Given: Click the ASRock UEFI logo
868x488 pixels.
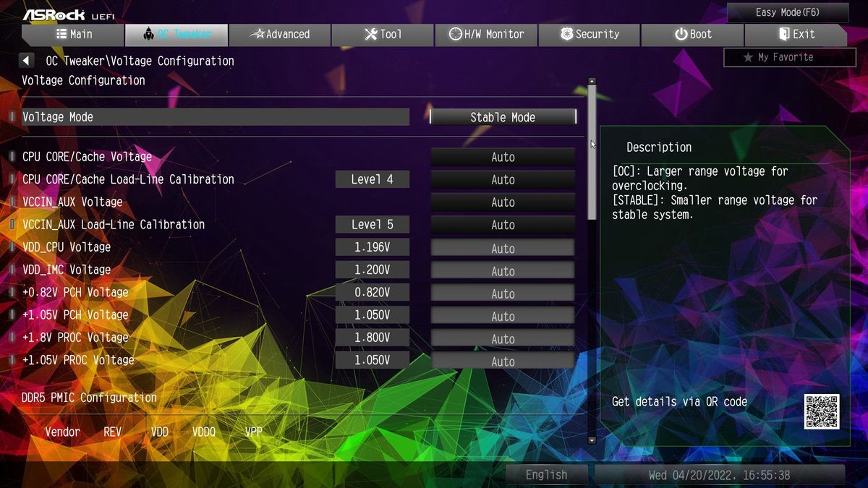Looking at the screenshot, I should click(68, 14).
